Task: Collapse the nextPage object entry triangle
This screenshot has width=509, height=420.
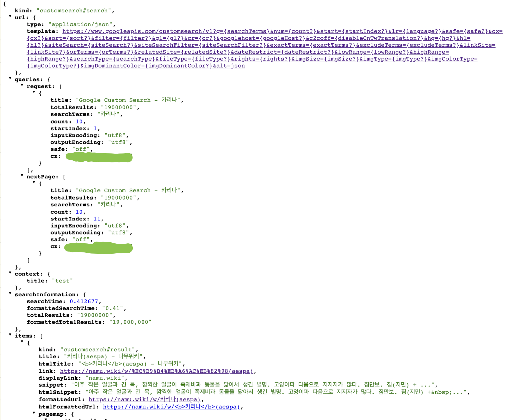Action: point(34,183)
